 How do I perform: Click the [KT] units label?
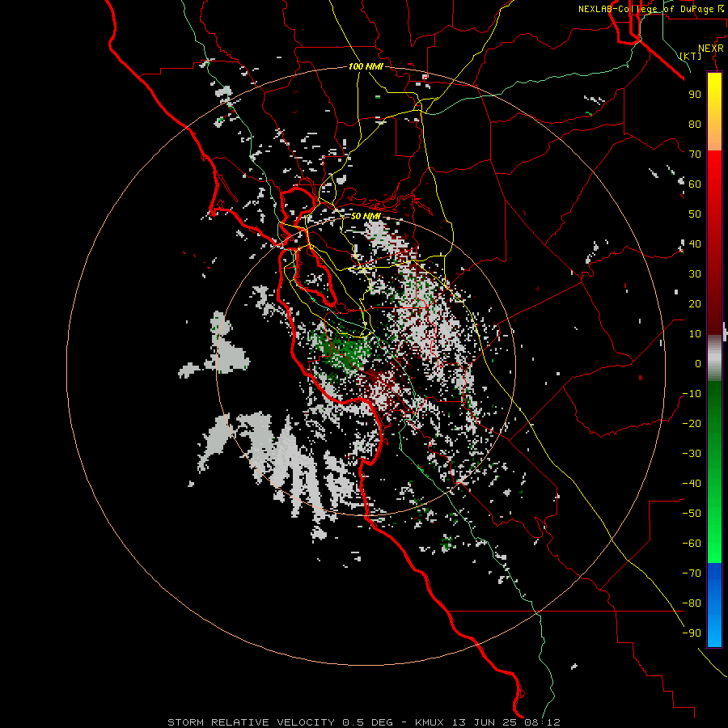tap(691, 56)
